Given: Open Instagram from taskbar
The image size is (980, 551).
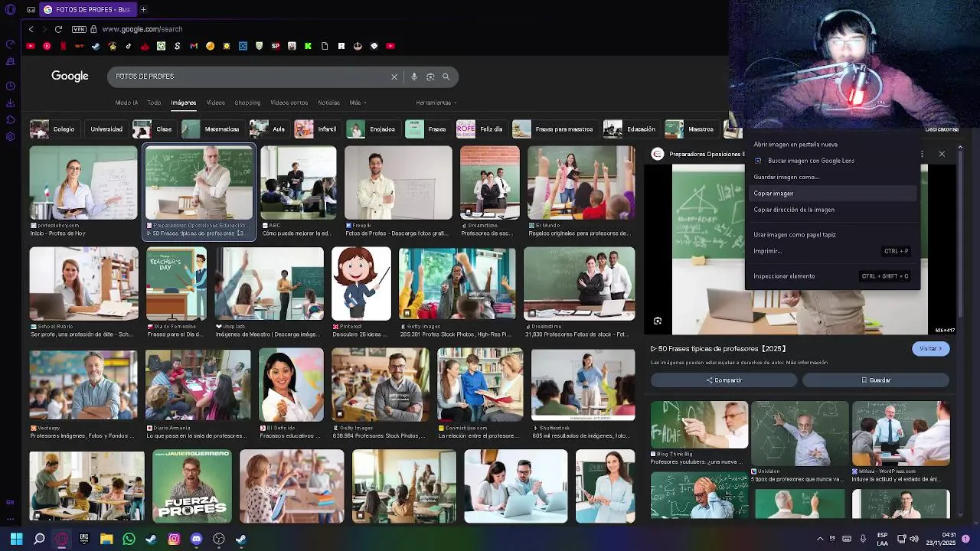Looking at the screenshot, I should [x=174, y=539].
